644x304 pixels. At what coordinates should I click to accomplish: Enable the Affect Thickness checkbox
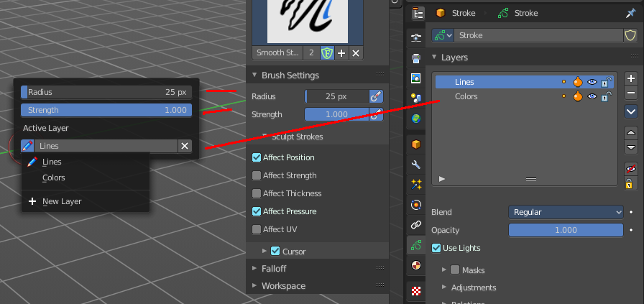pyautogui.click(x=257, y=193)
